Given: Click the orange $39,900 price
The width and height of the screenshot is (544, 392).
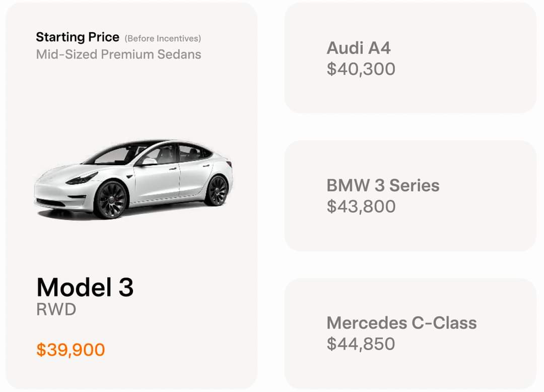Looking at the screenshot, I should (x=71, y=350).
